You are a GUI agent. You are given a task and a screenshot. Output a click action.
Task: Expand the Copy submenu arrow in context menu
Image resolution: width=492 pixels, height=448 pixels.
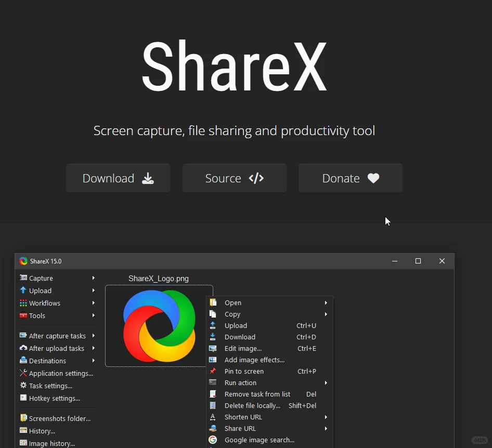326,314
